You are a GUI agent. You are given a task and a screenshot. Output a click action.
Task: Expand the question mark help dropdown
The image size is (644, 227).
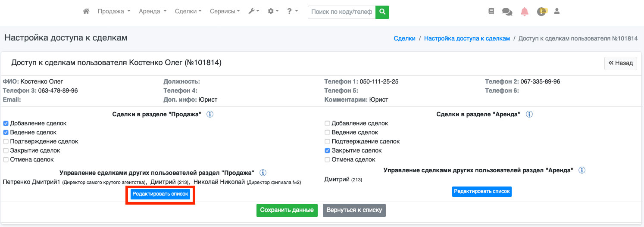[x=292, y=12]
